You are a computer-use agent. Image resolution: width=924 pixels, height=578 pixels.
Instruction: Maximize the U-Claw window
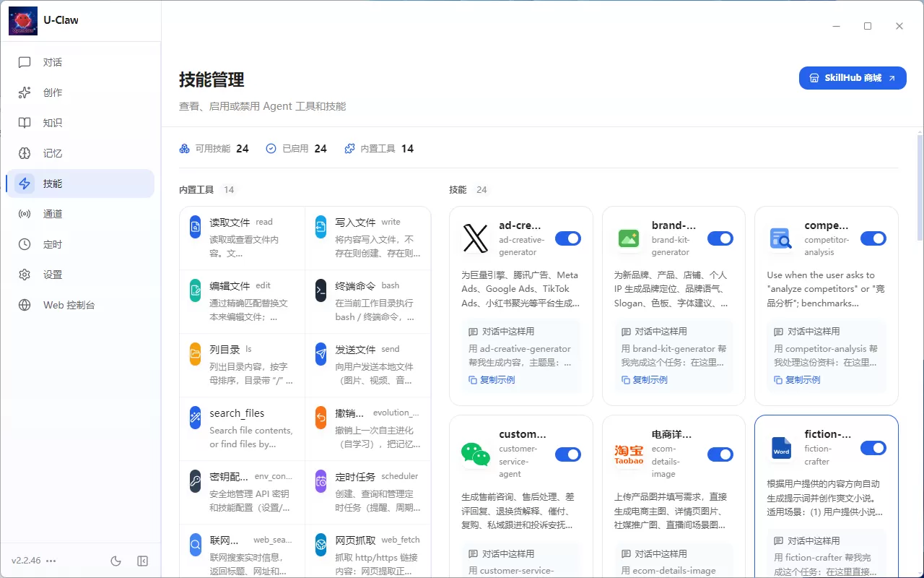(868, 26)
